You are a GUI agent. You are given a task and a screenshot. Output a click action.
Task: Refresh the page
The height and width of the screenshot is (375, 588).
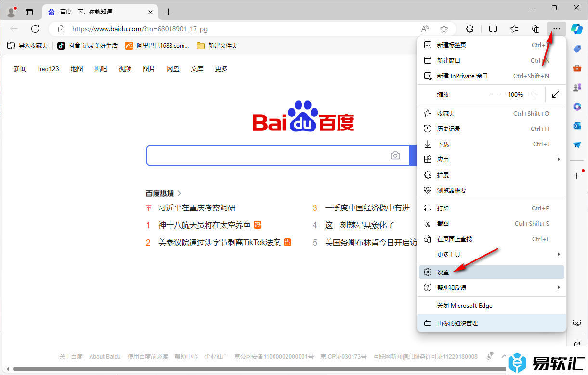pyautogui.click(x=35, y=29)
